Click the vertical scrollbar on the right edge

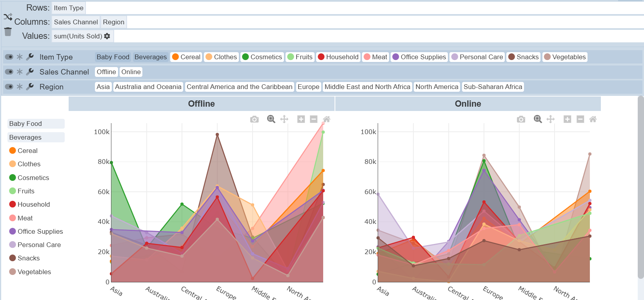[x=640, y=187]
